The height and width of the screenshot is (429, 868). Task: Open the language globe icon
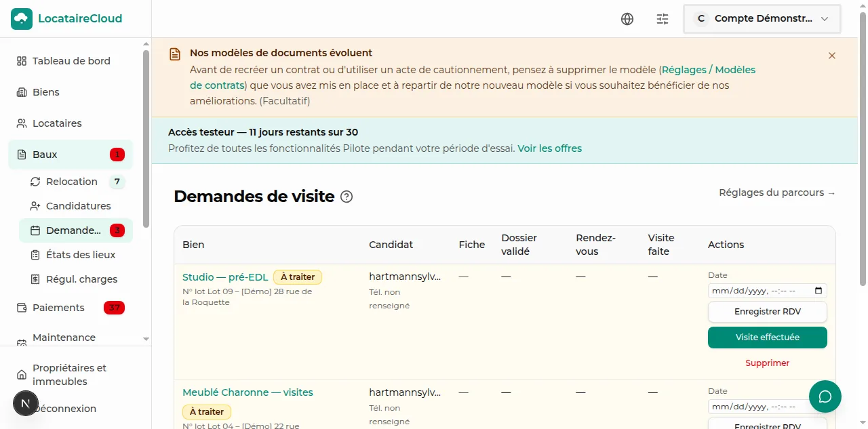(627, 19)
